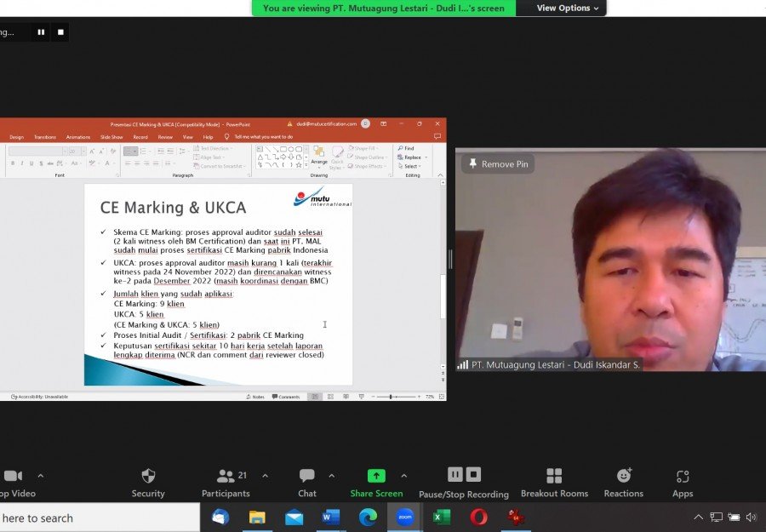Toggle the Notes pane in status bar
The image size is (766, 532).
[x=255, y=397]
